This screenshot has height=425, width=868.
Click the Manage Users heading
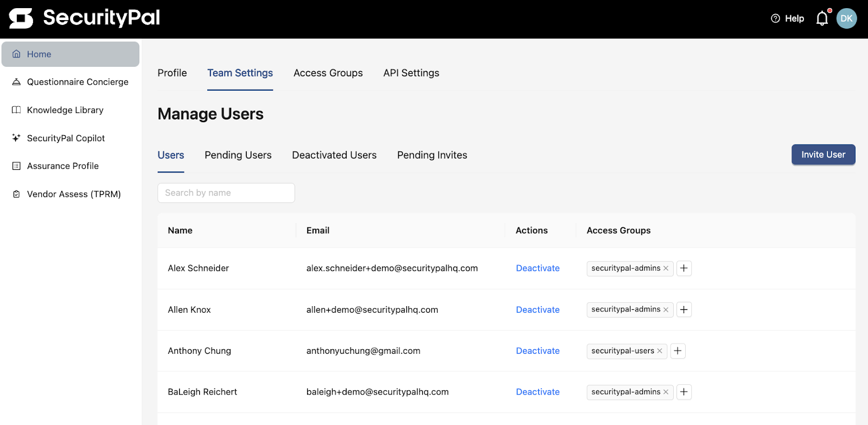coord(210,114)
